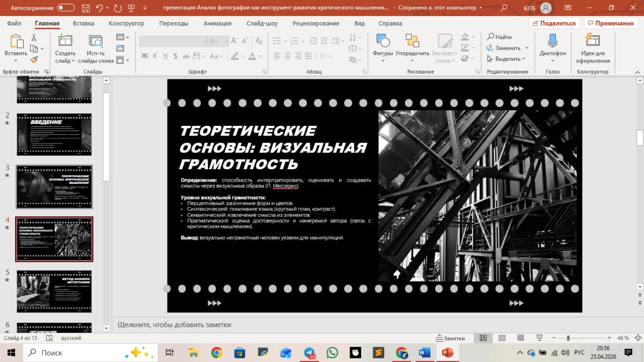
Task: Open Reading view from status bar
Action: point(521,338)
